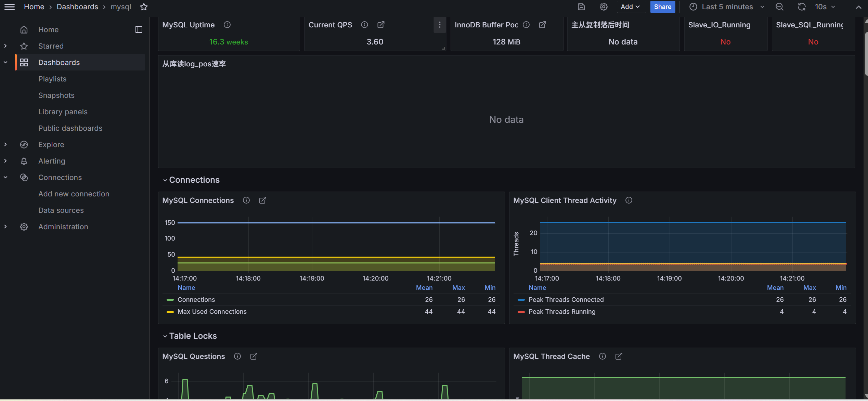Click Max Used Connections yellow color swatch
The image size is (868, 401).
(x=170, y=312)
